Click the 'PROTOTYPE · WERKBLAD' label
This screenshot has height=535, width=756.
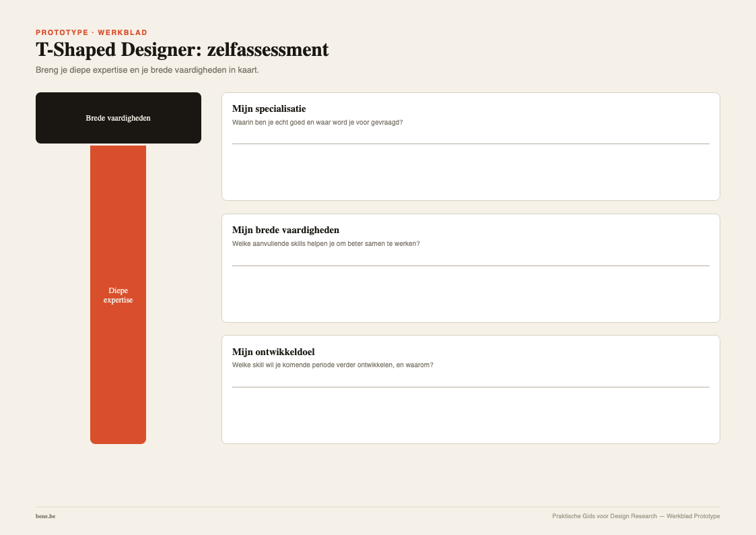click(92, 32)
